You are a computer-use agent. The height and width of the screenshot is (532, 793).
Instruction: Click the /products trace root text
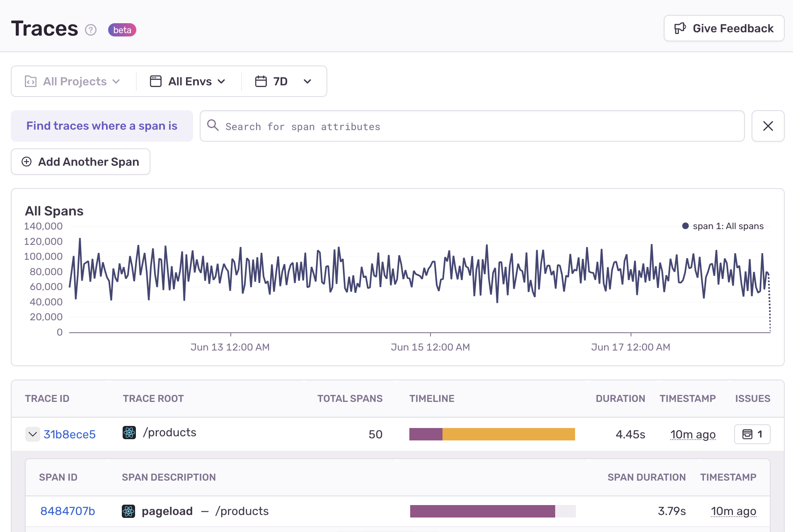point(169,433)
